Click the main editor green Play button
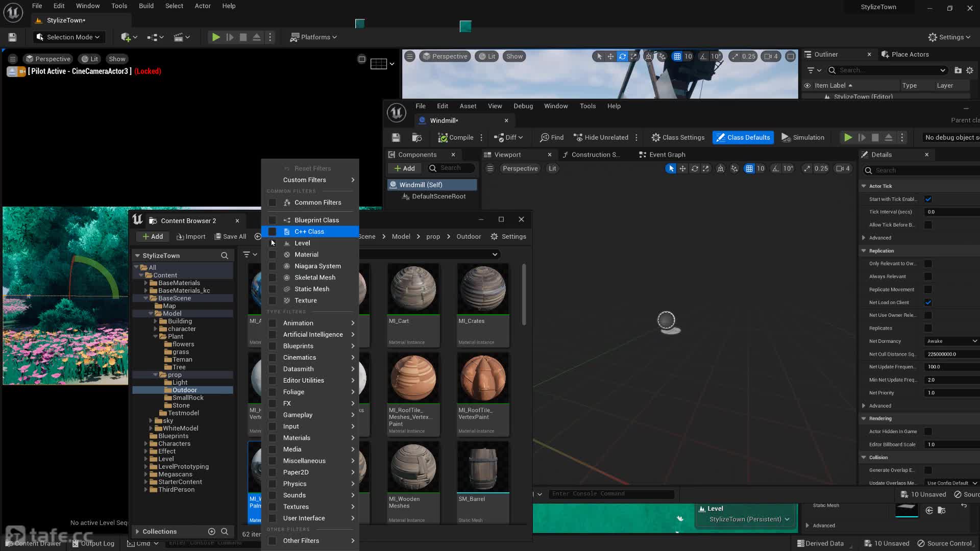980x551 pixels. pos(216,37)
